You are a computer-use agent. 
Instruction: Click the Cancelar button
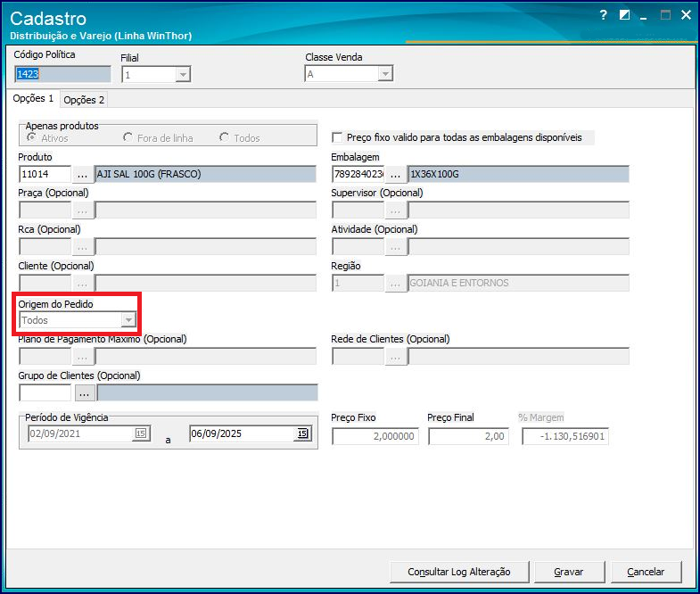tap(646, 572)
